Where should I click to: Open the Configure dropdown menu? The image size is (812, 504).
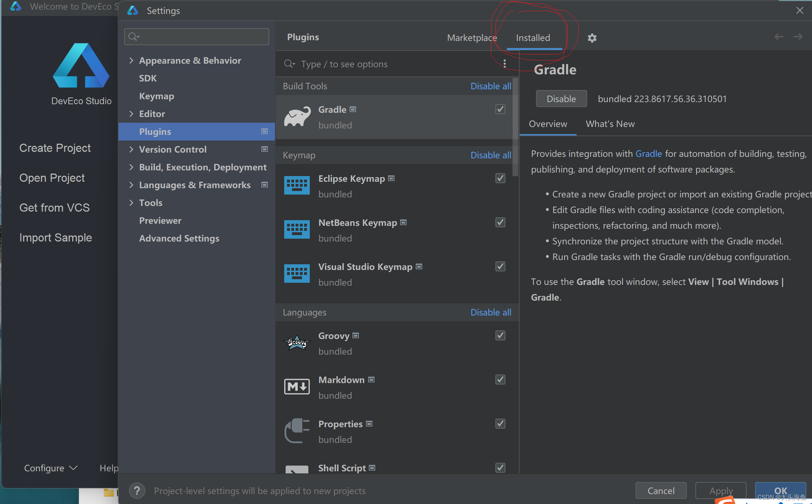coord(51,468)
